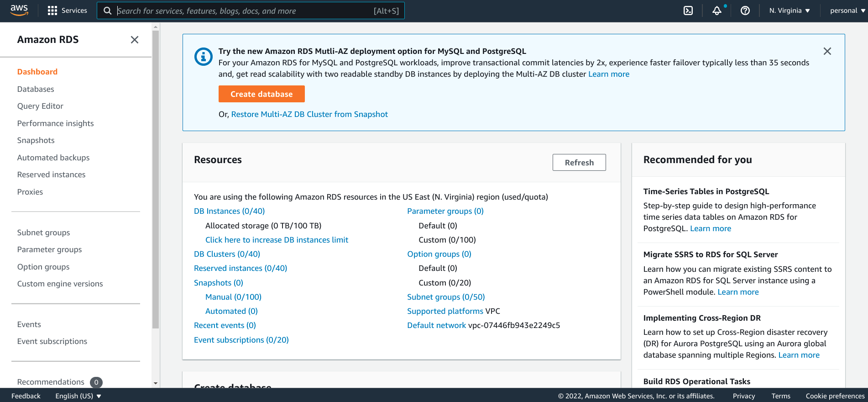868x402 pixels.
Task: Go to Databases in sidebar
Action: [x=36, y=89]
